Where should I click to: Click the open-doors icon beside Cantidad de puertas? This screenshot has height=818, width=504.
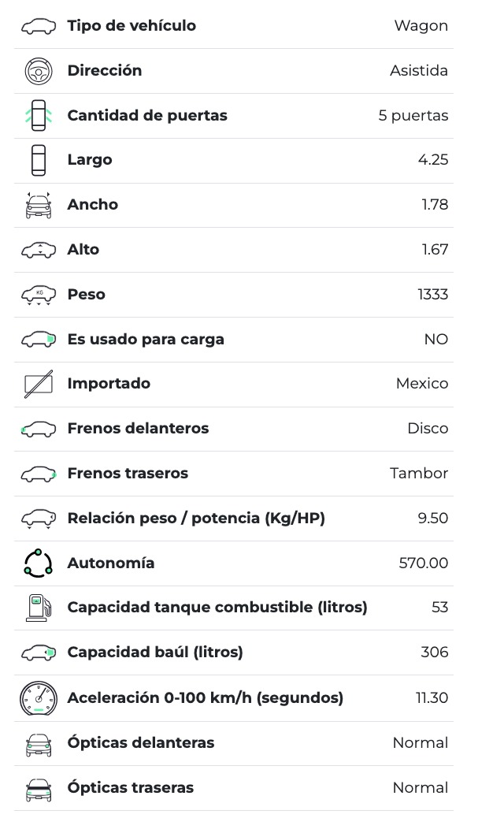pyautogui.click(x=39, y=116)
